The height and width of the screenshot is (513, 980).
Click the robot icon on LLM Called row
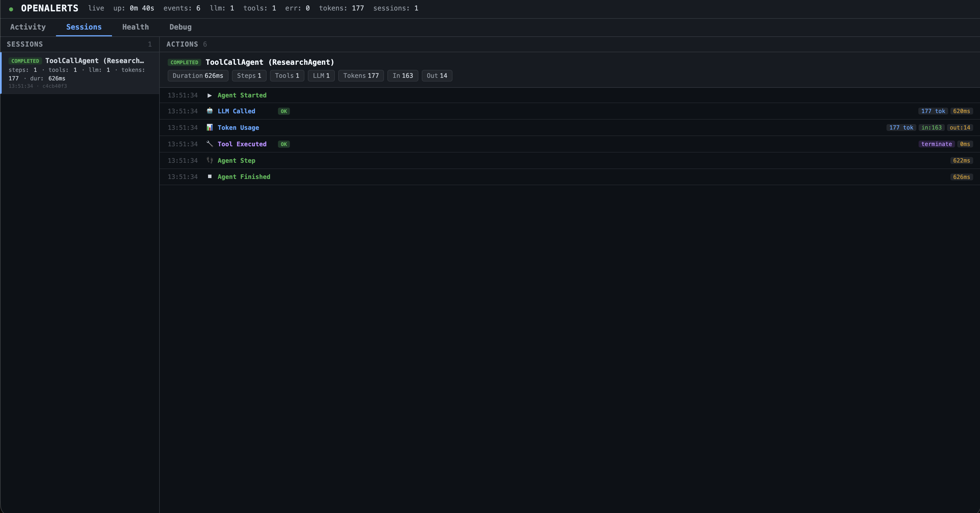[210, 111]
